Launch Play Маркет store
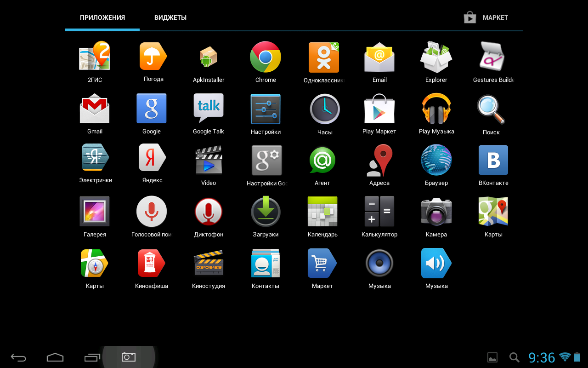The width and height of the screenshot is (588, 368). 379,109
